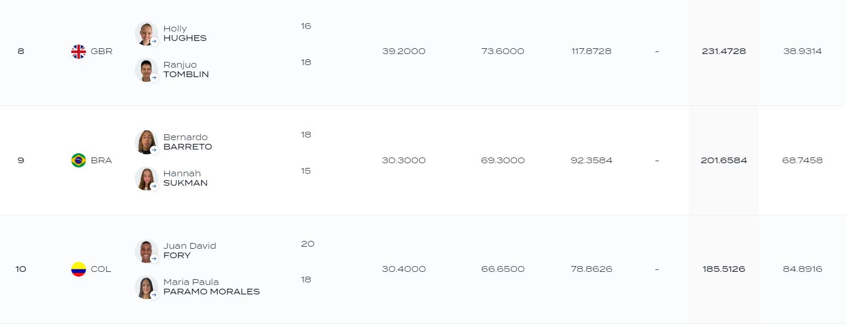This screenshot has width=868, height=327.
Task: Open Bernardo BARRETO athlete link
Action: (188, 142)
